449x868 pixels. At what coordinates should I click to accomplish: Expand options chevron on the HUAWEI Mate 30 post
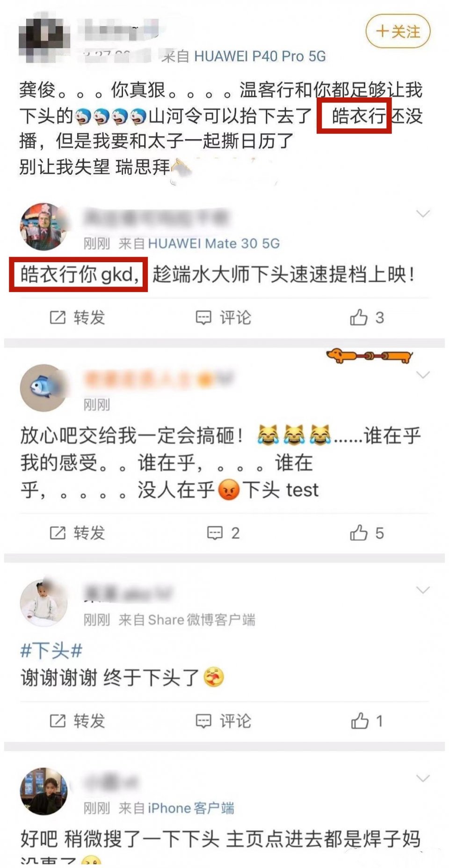coord(423,214)
